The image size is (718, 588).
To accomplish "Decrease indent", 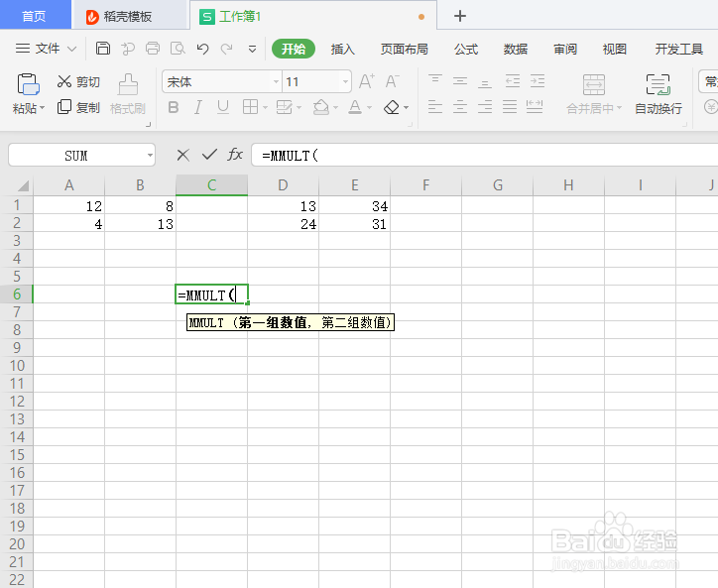I will coord(512,81).
